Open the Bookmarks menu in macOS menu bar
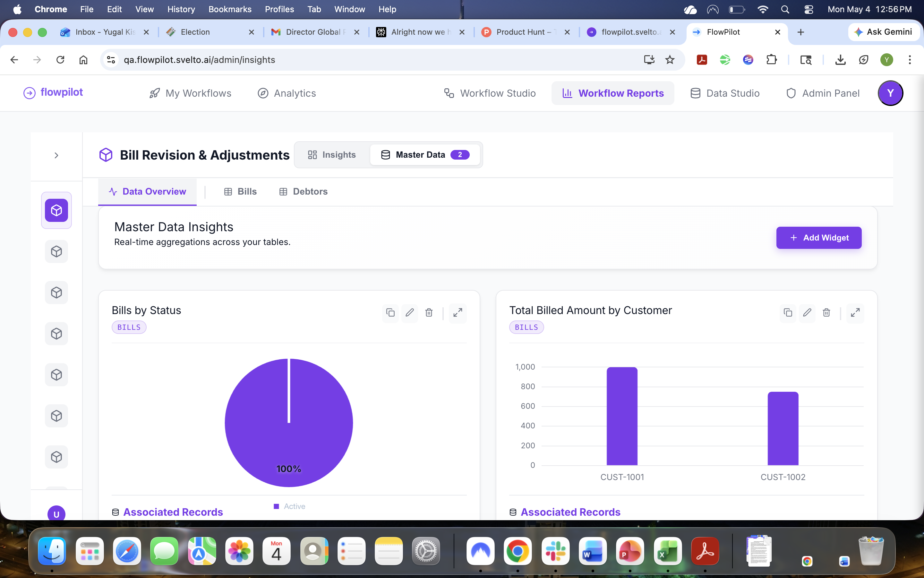Screen dimensions: 924x578 point(230,9)
